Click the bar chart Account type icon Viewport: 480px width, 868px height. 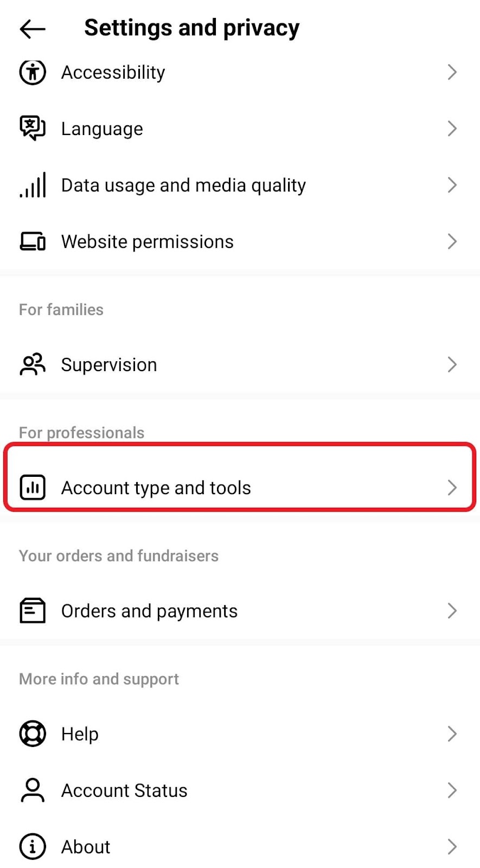[33, 488]
